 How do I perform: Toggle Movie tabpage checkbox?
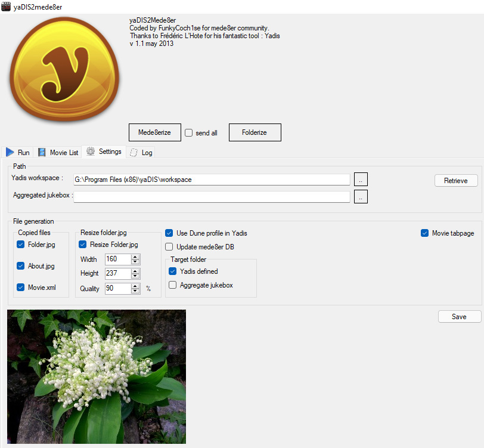click(425, 233)
